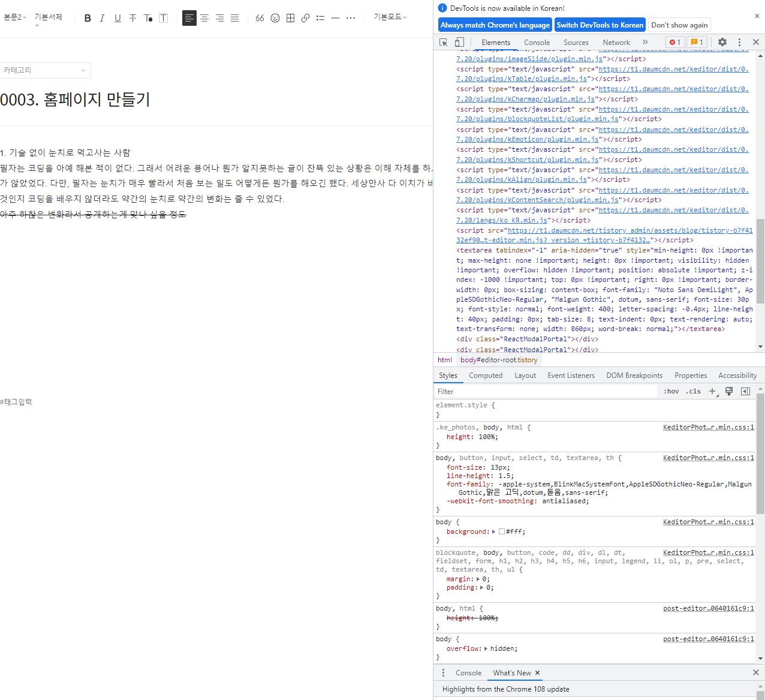Click the yellow issues count badge
This screenshot has width=765, height=700.
(697, 42)
